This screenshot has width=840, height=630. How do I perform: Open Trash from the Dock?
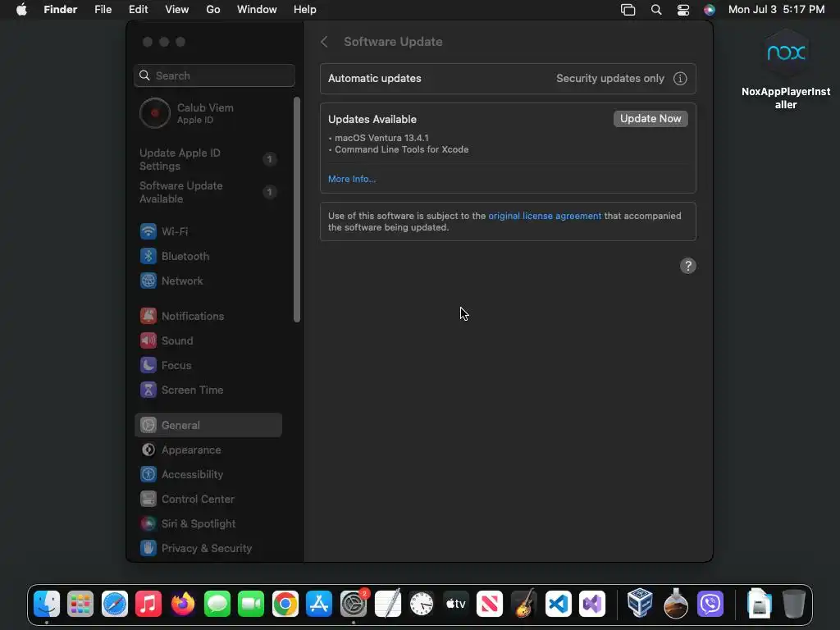[794, 605]
